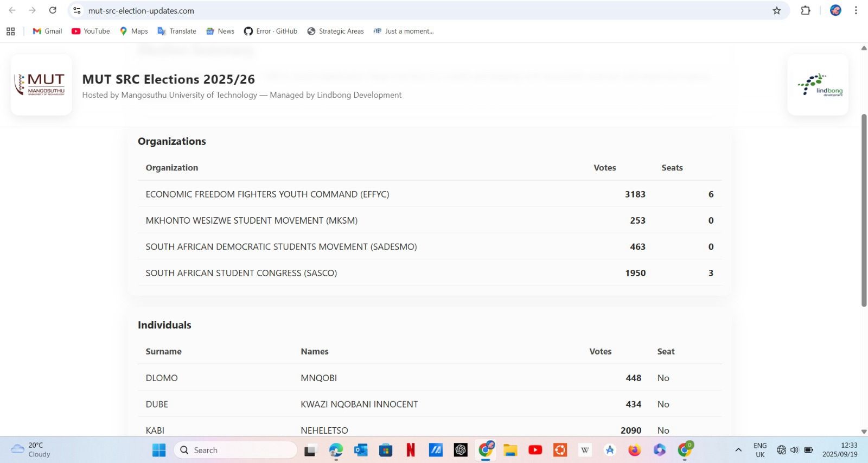Expand the hidden system tray icons
Screen dimensions: 868x463
click(738, 450)
